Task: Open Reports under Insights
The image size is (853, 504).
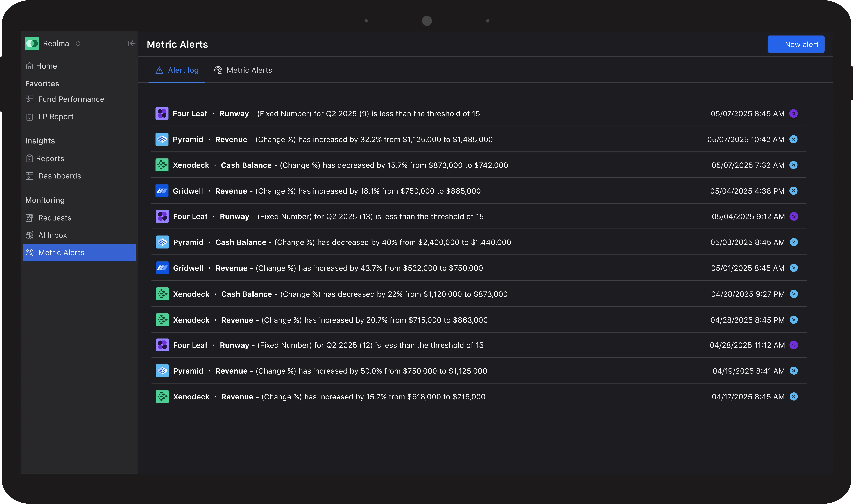Action: pos(50,159)
